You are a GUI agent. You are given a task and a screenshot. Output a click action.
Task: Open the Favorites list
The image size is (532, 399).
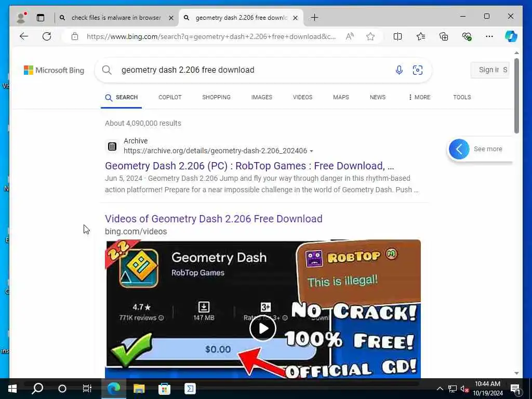tap(421, 36)
